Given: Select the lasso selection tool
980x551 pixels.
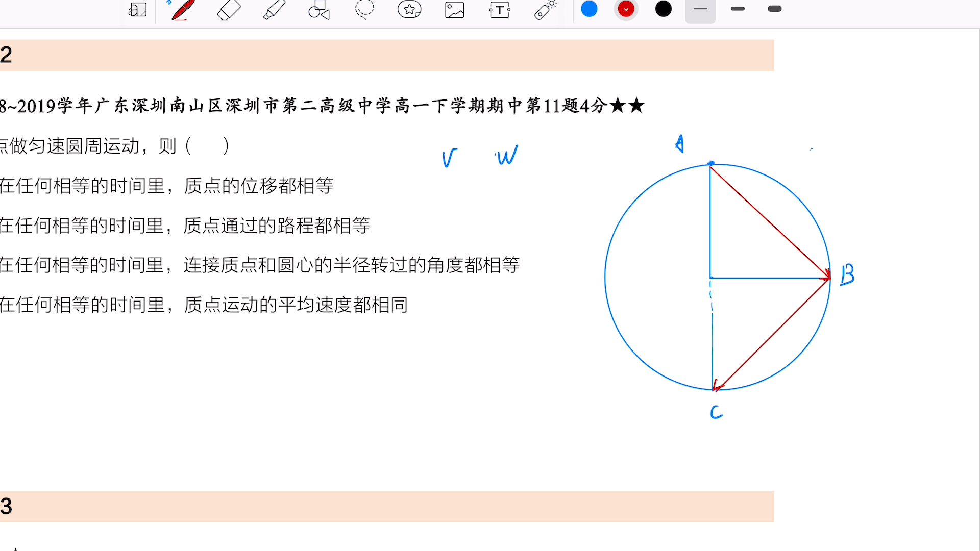Looking at the screenshot, I should 364,10.
